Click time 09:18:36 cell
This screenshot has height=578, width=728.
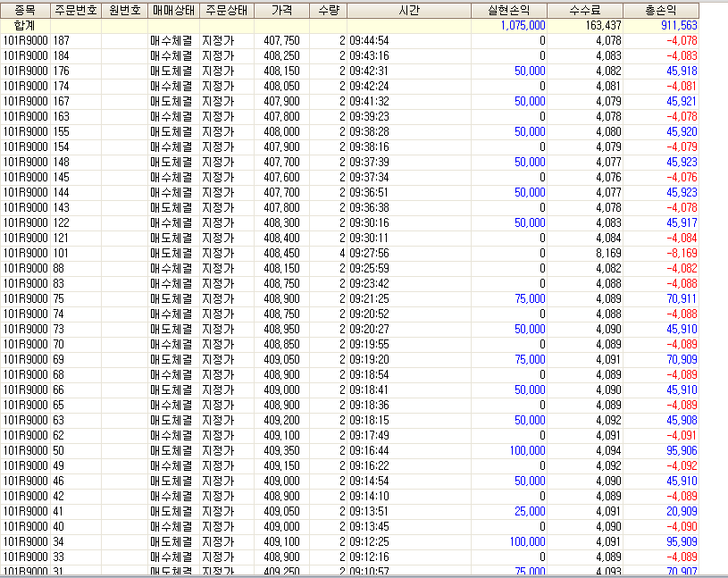pyautogui.click(x=369, y=406)
